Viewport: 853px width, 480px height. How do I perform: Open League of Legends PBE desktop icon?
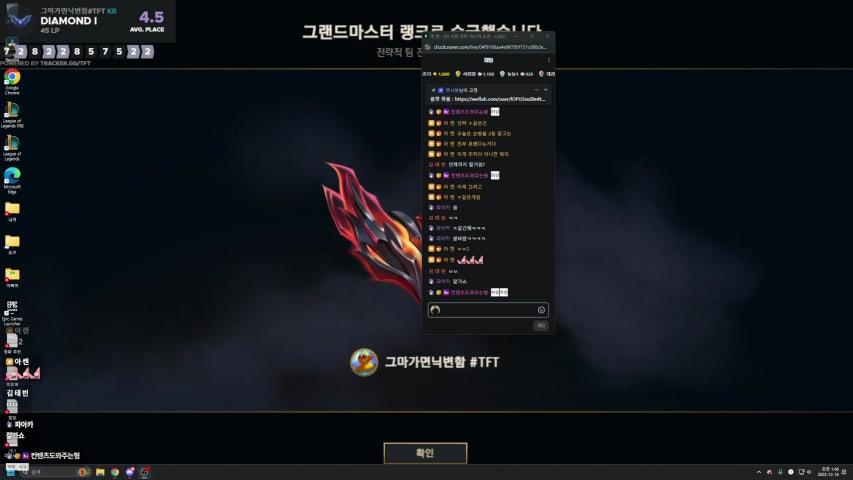click(12, 115)
